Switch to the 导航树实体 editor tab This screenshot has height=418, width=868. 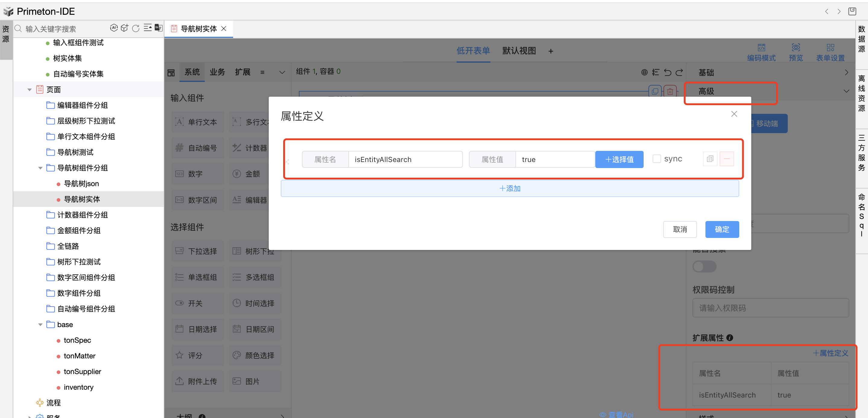[x=198, y=29]
